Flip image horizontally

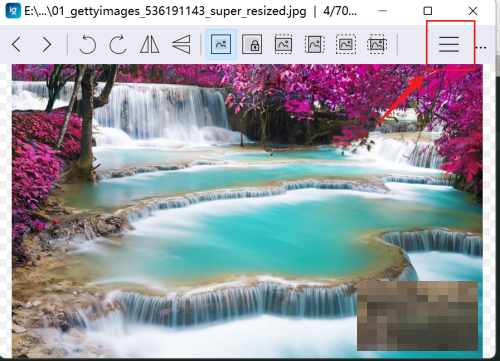tap(149, 44)
